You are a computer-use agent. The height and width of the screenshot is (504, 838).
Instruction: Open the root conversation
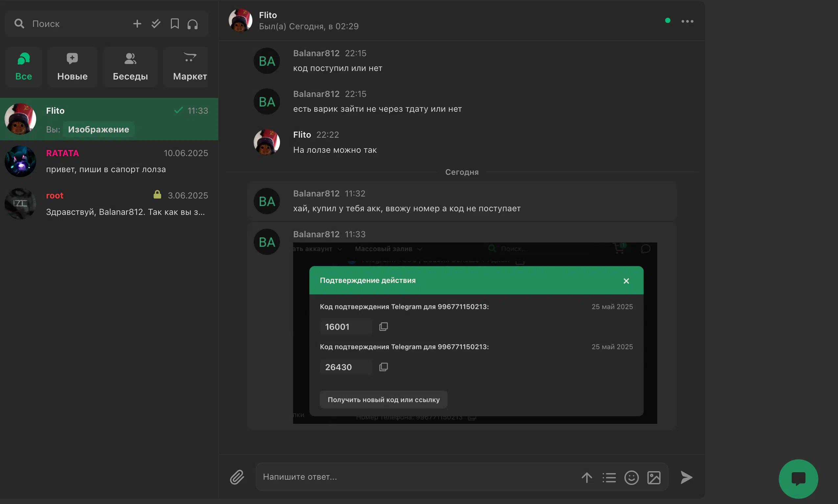coord(109,204)
